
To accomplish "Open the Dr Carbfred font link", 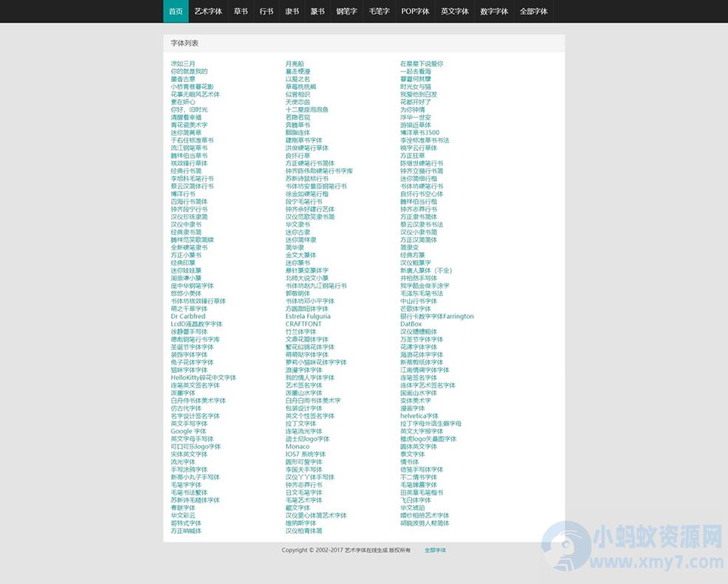I will 188,317.
